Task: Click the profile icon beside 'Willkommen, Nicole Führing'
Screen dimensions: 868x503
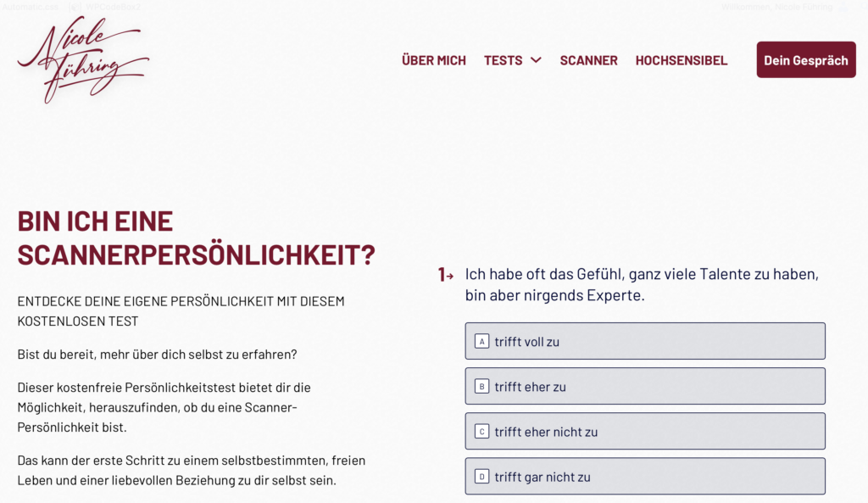Action: pyautogui.click(x=843, y=7)
